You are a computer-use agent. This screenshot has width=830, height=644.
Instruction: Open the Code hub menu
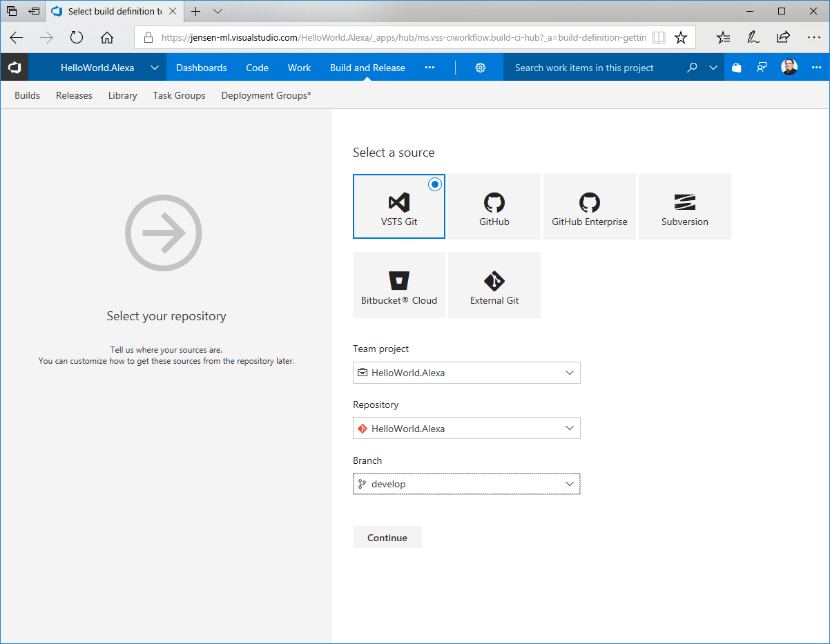(x=257, y=68)
